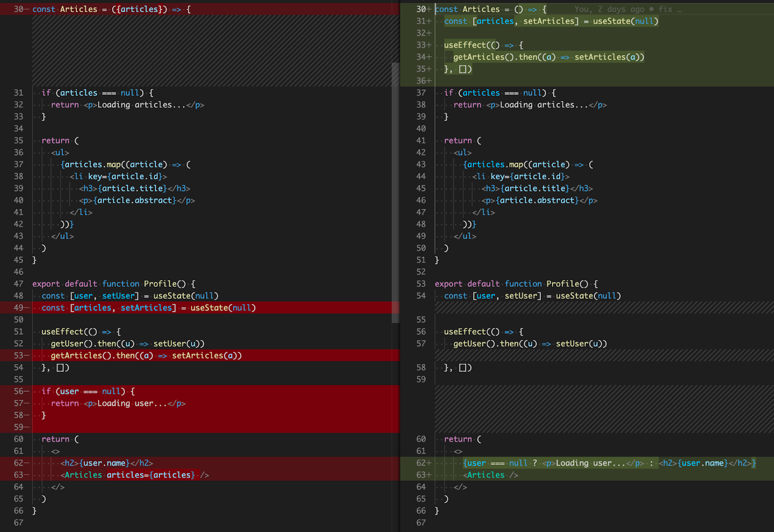Screen dimensions: 774x532
Task: Click line 36 '<ul>' in left pane
Action: click(x=60, y=153)
